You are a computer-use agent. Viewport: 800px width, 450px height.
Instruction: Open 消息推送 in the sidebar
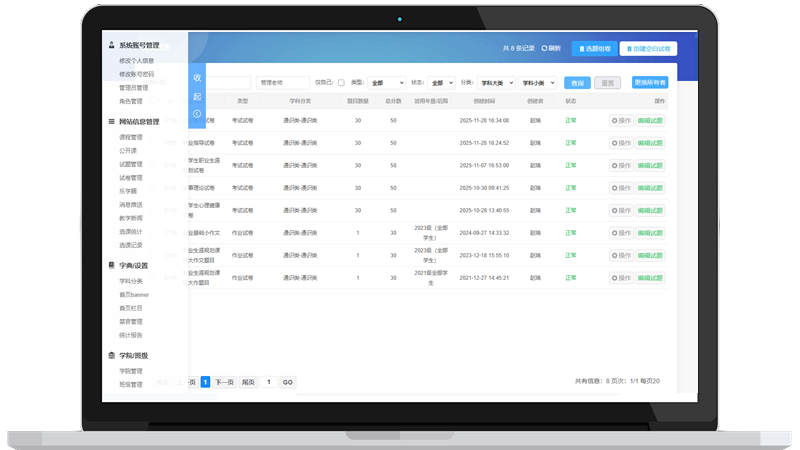tap(131, 205)
